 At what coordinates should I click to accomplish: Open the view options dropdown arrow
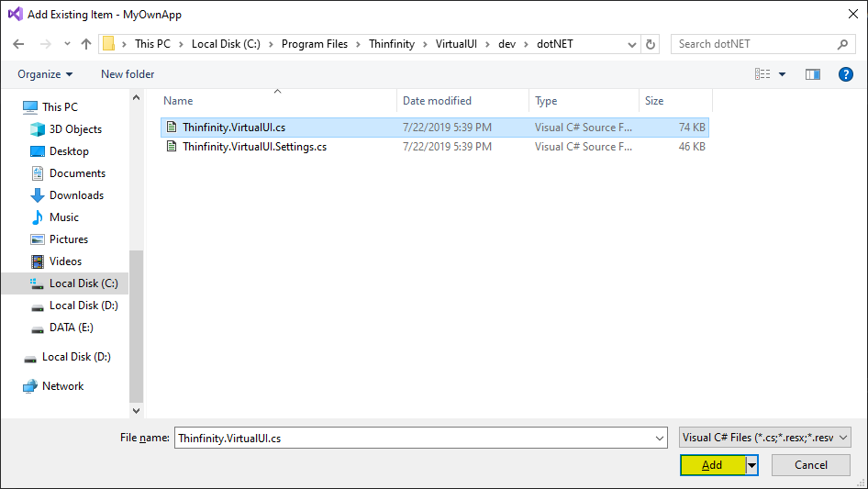[782, 74]
